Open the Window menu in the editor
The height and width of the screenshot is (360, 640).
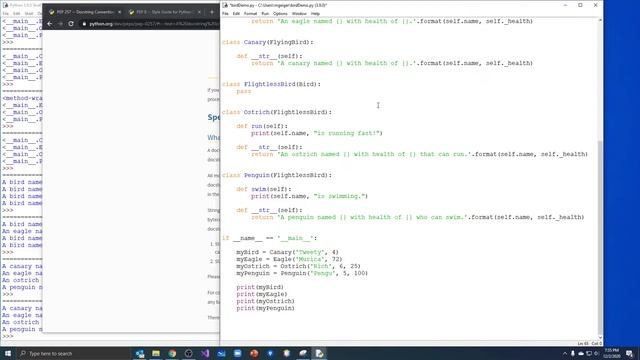click(299, 13)
